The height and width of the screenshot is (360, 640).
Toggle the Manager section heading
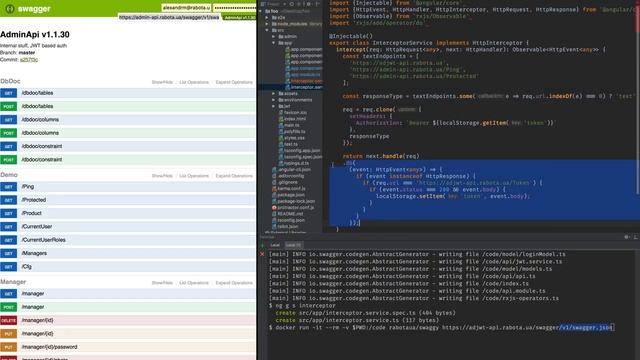coord(13,282)
